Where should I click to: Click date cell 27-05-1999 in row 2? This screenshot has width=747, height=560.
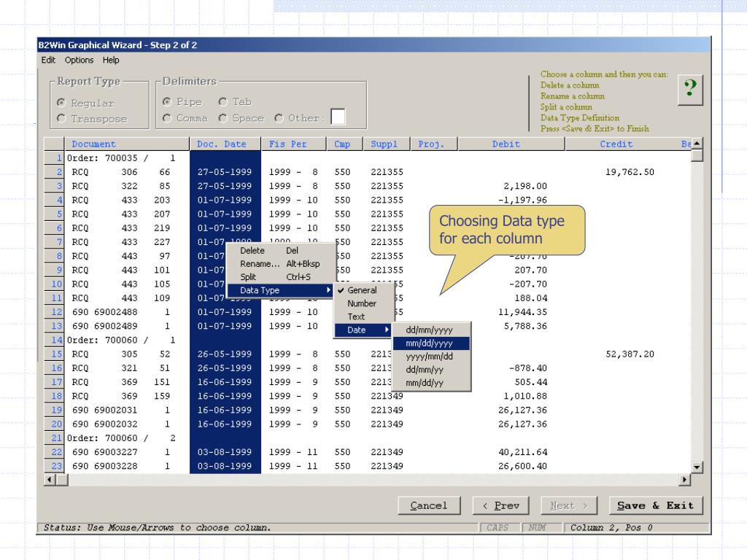click(225, 172)
